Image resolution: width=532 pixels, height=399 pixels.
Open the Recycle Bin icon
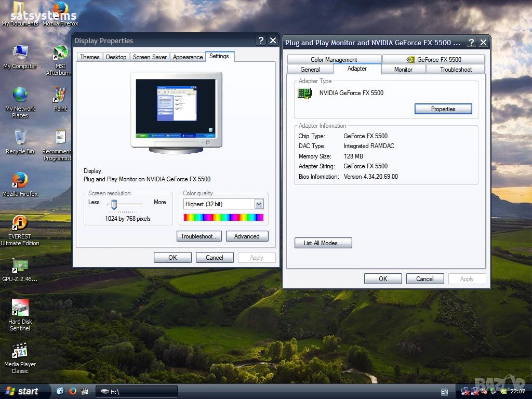20,139
